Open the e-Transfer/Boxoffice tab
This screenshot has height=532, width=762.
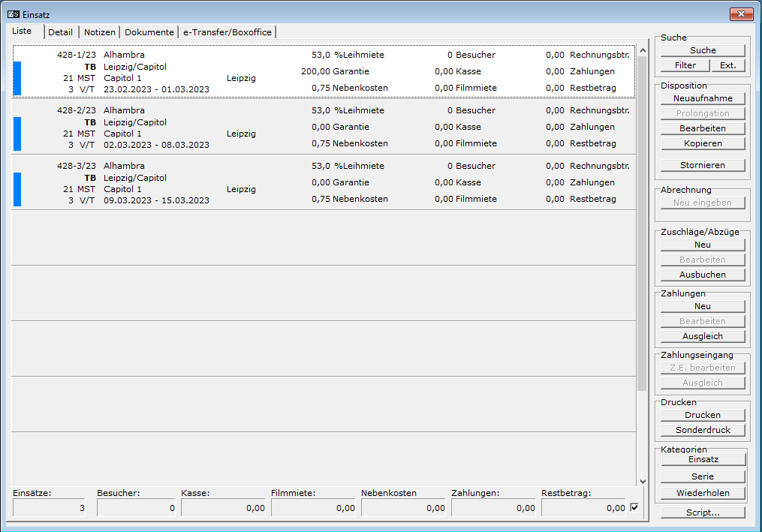(x=227, y=32)
